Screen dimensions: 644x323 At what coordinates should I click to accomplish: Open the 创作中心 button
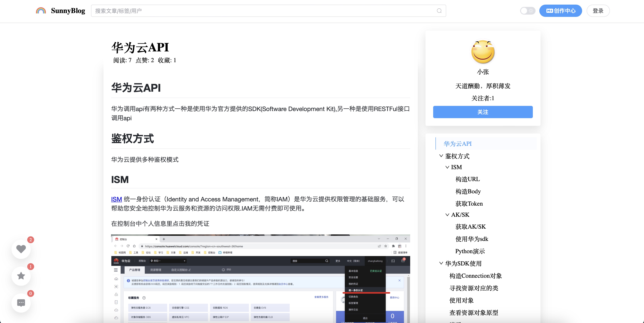point(560,11)
